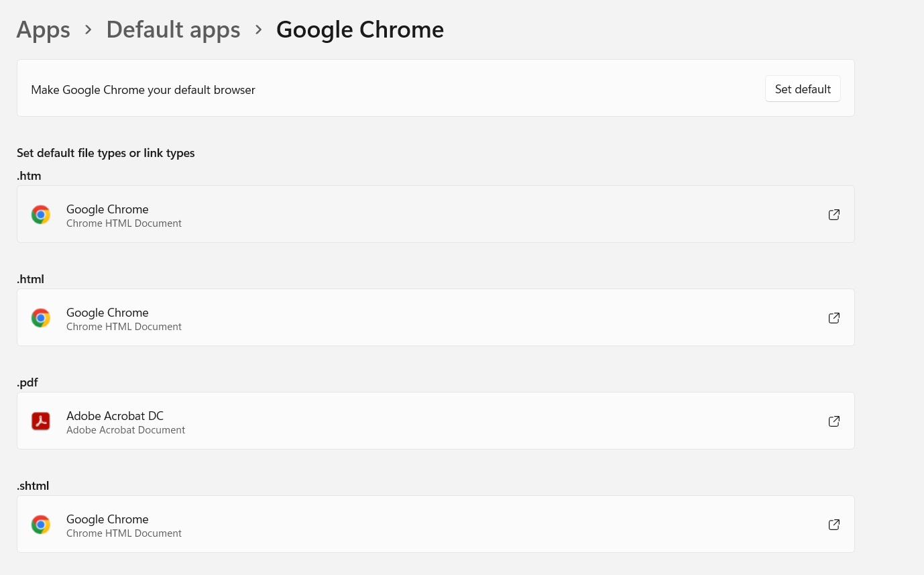Image resolution: width=924 pixels, height=575 pixels.
Task: Click the Adobe Acrobat icon for .pdf
Action: click(41, 421)
